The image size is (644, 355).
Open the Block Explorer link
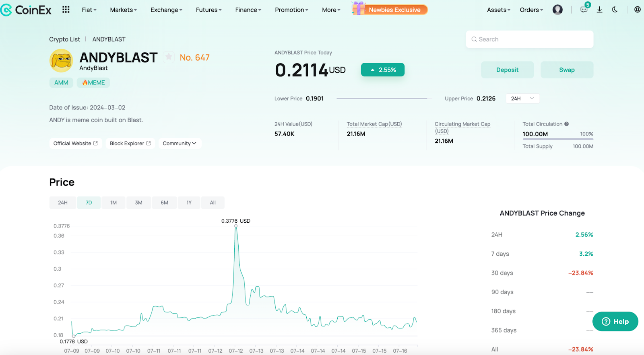(x=130, y=143)
